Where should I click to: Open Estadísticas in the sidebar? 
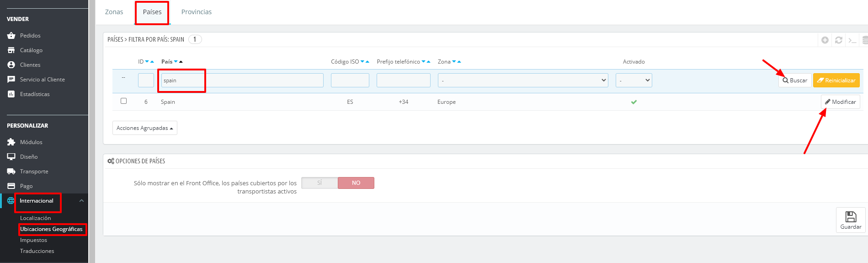[35, 94]
